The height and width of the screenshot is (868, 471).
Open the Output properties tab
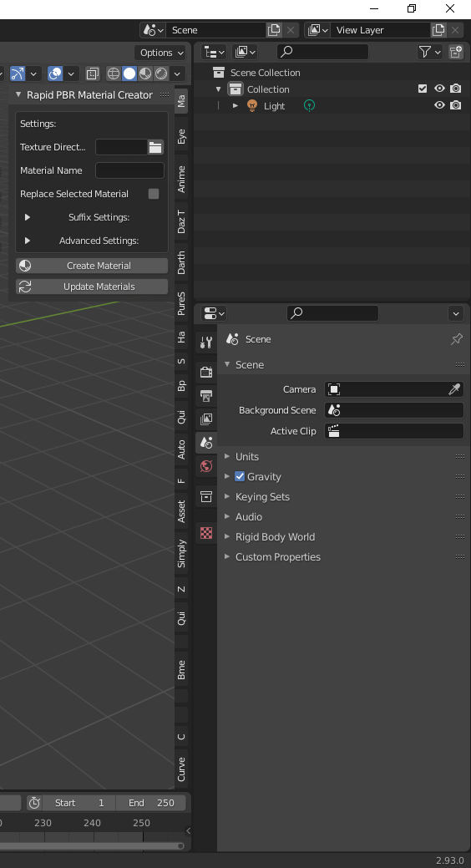point(206,396)
